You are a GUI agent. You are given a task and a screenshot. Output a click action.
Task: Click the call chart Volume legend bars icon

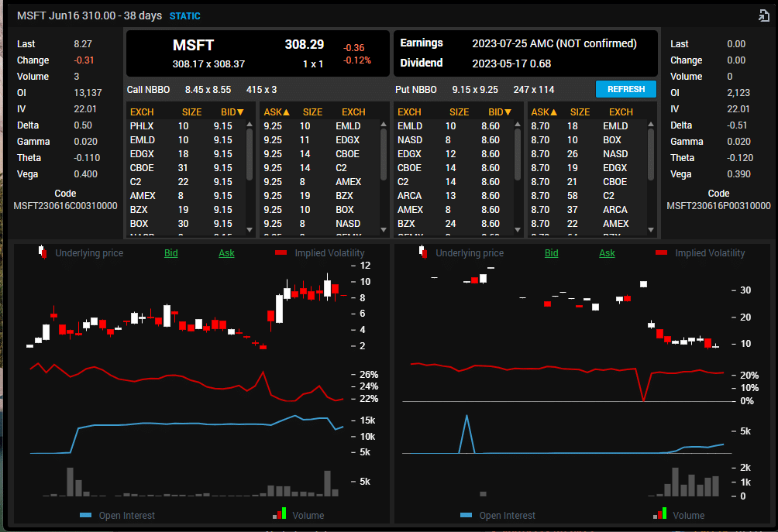(x=280, y=513)
